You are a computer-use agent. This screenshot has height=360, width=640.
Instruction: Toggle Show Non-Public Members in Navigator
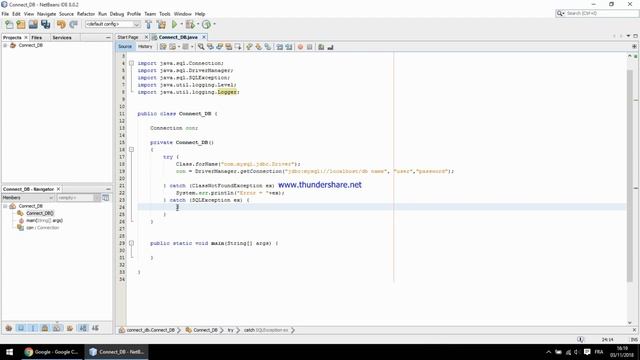(x=45, y=328)
